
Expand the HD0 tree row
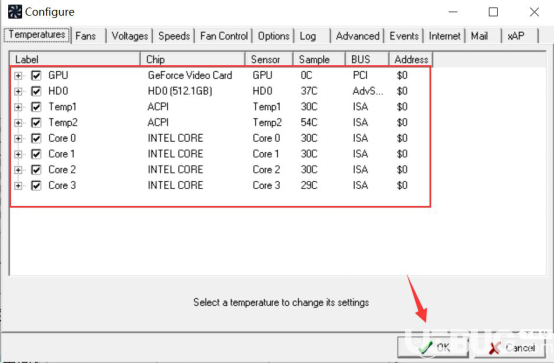[x=18, y=92]
